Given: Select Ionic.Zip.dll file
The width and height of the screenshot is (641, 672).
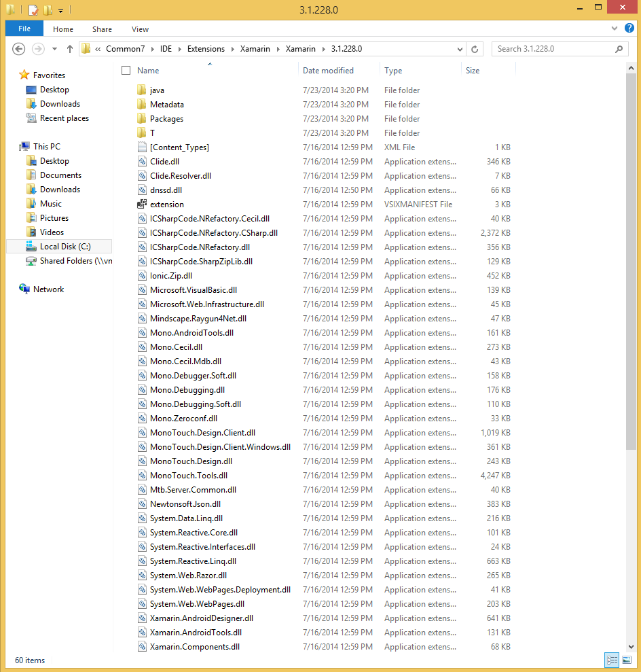Looking at the screenshot, I should point(171,276).
